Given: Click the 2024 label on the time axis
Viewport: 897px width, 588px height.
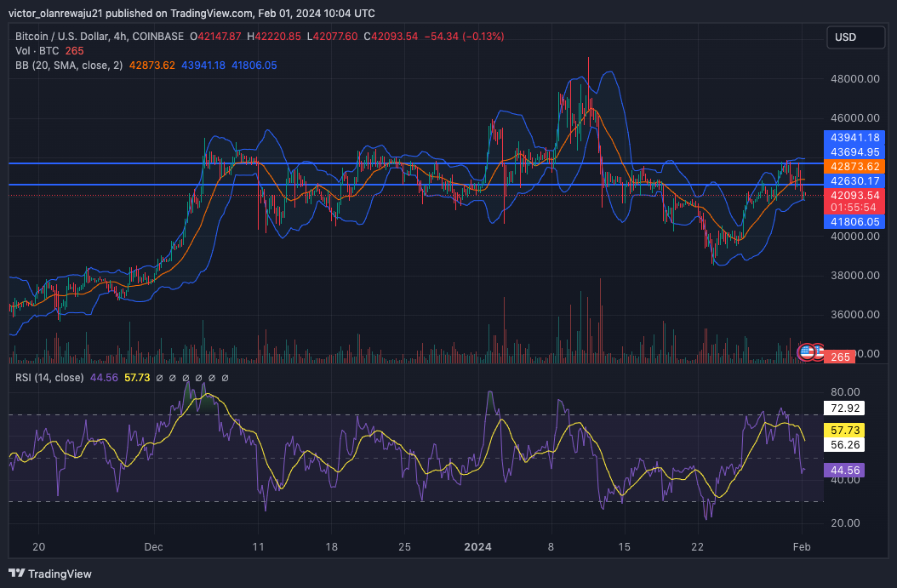Looking at the screenshot, I should click(x=477, y=547).
